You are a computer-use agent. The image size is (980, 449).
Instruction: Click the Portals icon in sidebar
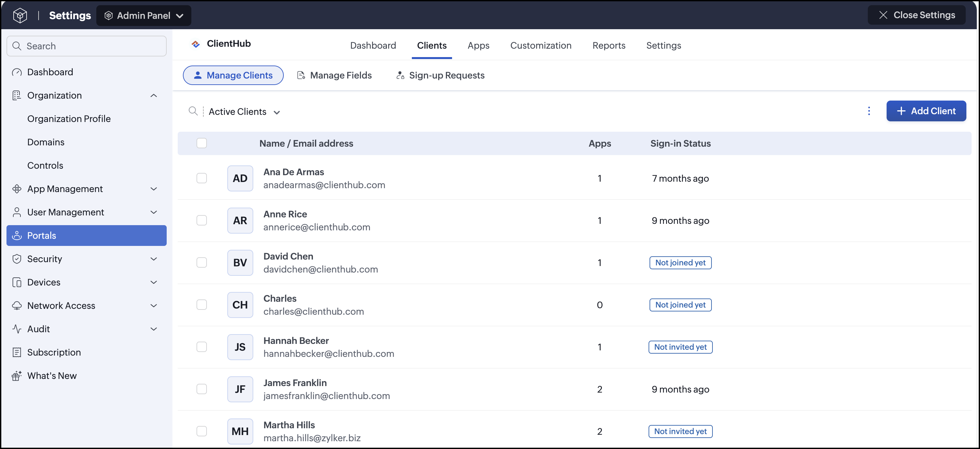17,236
